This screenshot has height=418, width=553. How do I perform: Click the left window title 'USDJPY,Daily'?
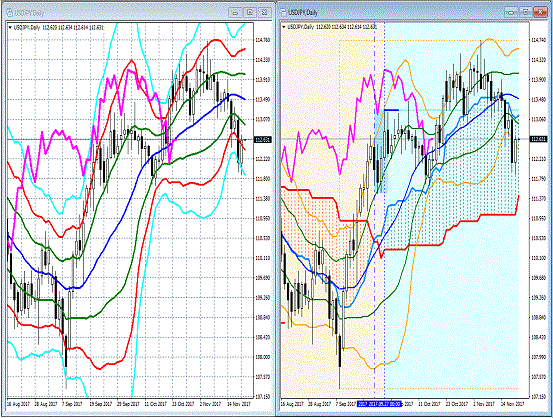pos(29,13)
